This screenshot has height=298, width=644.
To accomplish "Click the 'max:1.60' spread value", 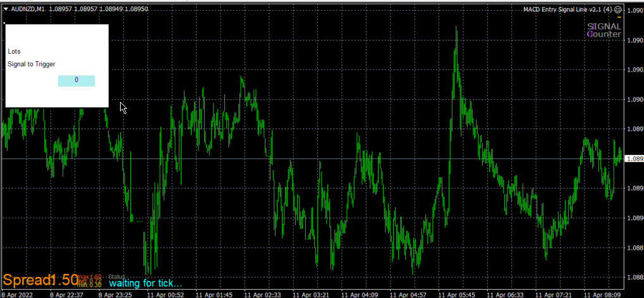I will tap(90, 276).
